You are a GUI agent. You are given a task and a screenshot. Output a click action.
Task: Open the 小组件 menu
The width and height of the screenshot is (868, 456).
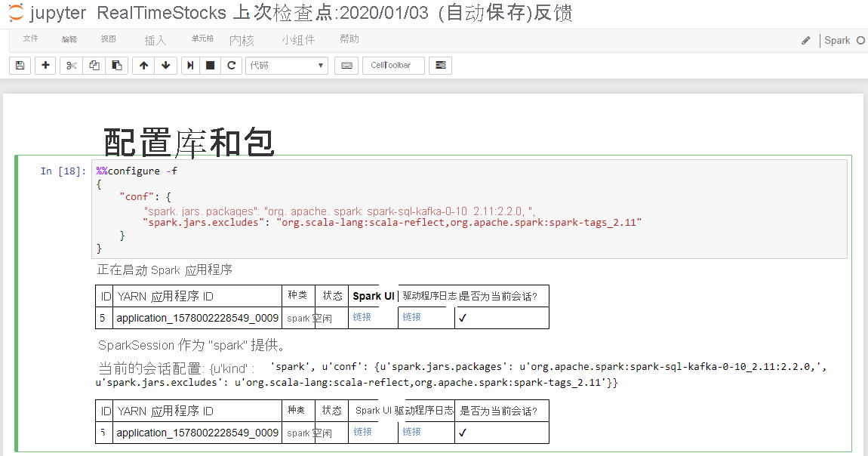[x=298, y=40]
